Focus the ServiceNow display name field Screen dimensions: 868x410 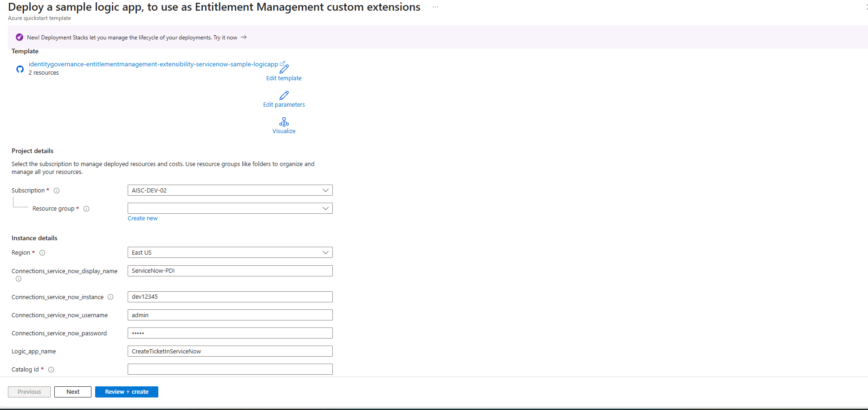[230, 271]
